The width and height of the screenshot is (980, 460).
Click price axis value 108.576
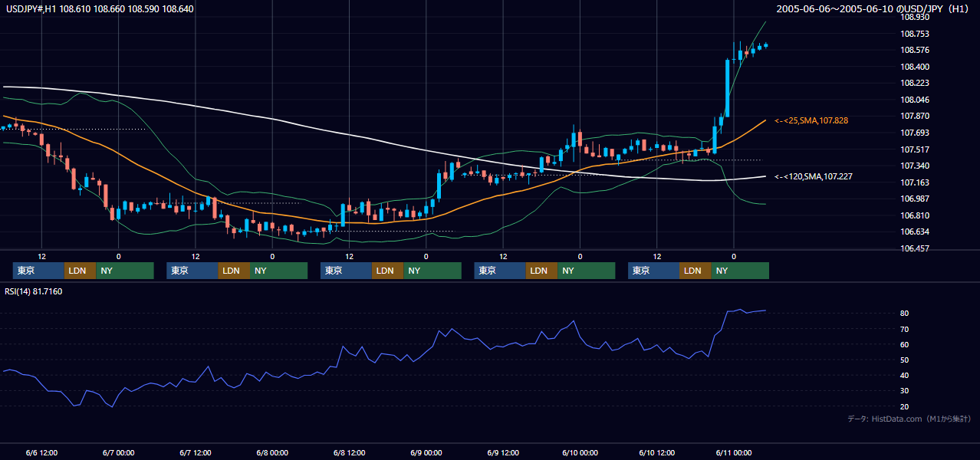point(916,50)
